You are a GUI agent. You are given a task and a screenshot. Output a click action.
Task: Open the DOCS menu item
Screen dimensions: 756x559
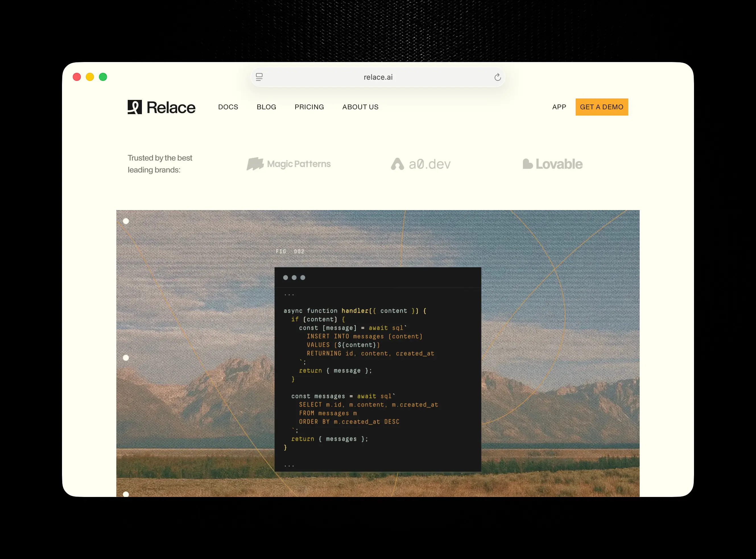(x=228, y=107)
